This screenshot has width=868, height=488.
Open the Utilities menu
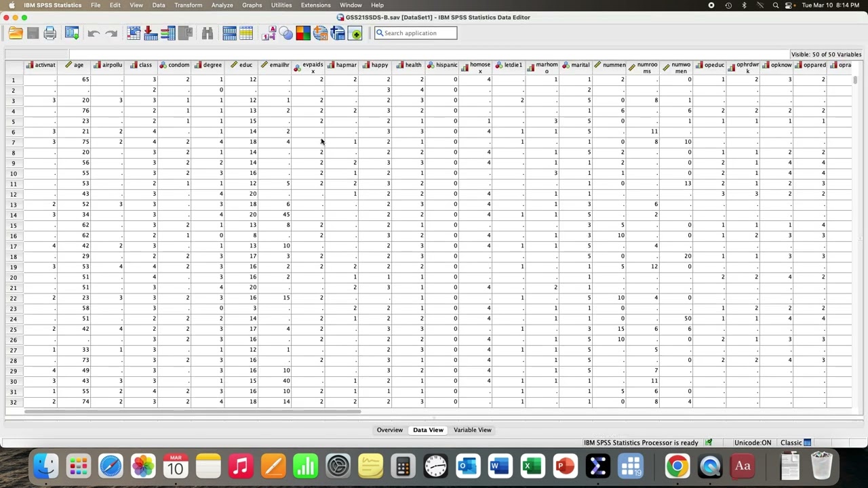[281, 5]
